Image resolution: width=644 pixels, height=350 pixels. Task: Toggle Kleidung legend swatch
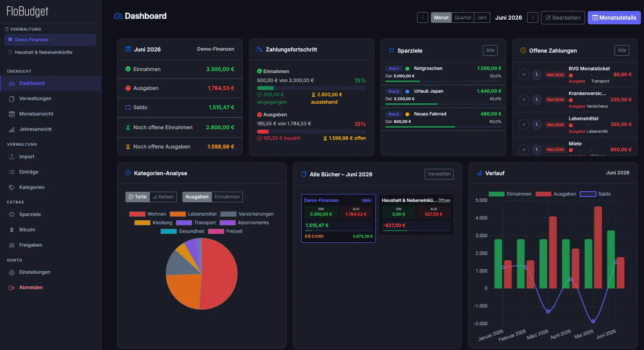142,223
